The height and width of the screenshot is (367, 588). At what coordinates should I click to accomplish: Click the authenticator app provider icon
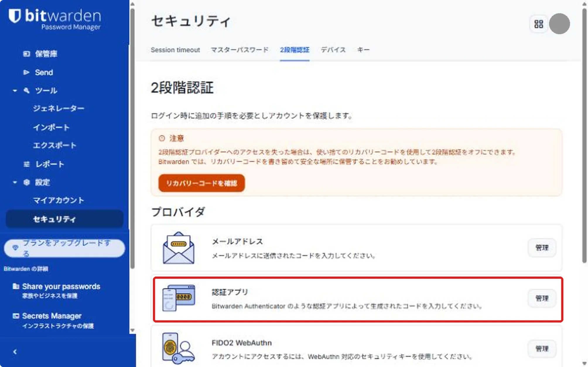[x=178, y=298]
